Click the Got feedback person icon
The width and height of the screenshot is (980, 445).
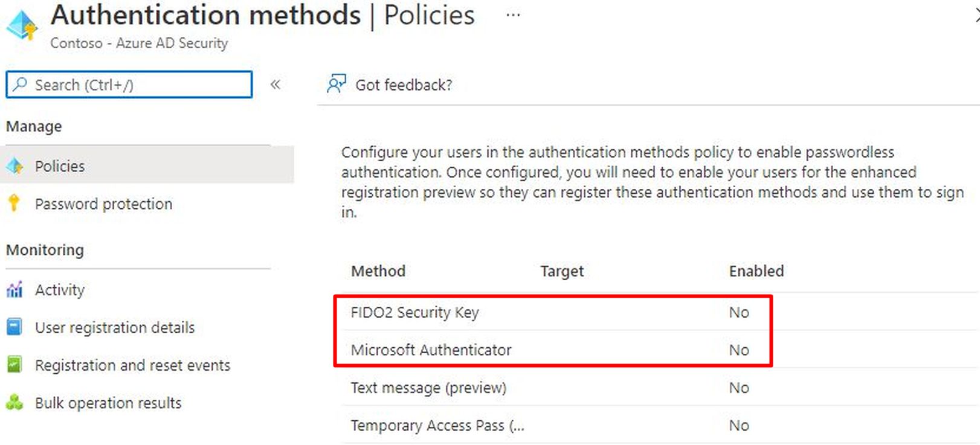coord(337,84)
